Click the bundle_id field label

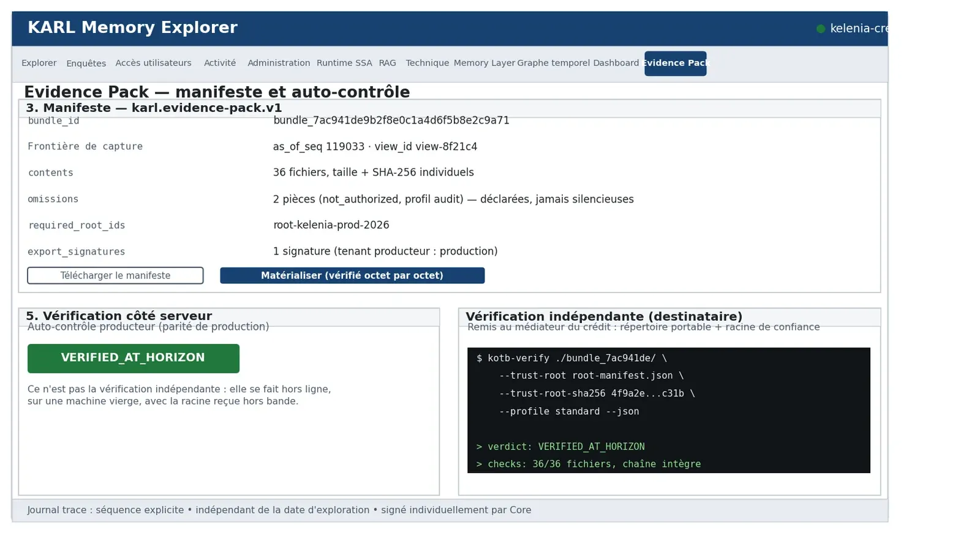(x=53, y=121)
